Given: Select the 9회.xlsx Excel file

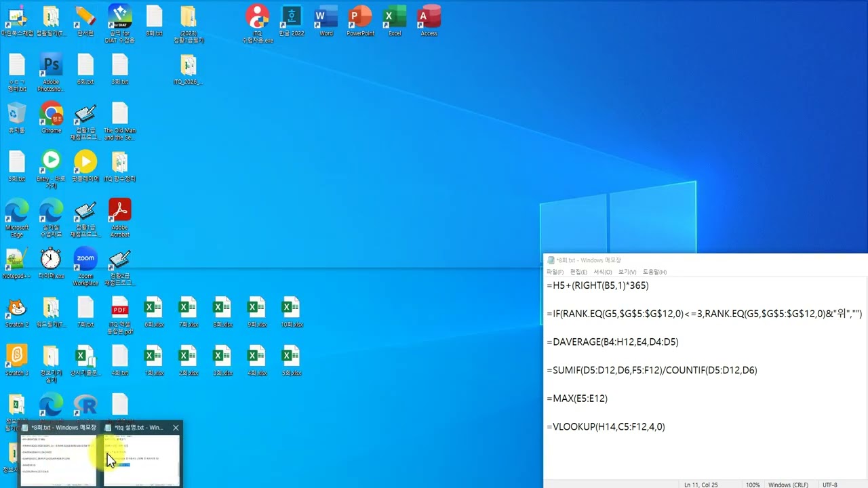Looking at the screenshot, I should click(257, 312).
